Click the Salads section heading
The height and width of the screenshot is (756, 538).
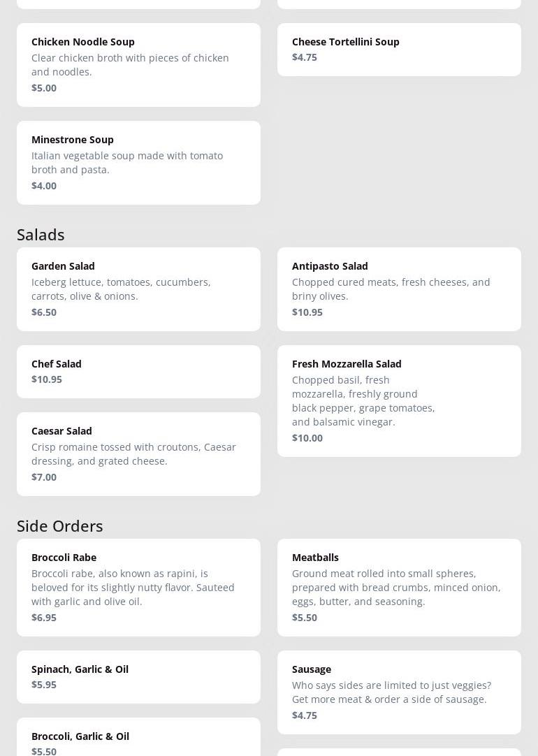41,235
